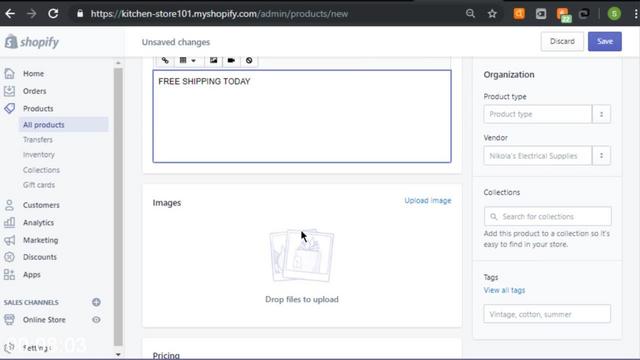Viewport: 640px width, 360px height.
Task: Open Orders in the sidebar
Action: (x=34, y=91)
